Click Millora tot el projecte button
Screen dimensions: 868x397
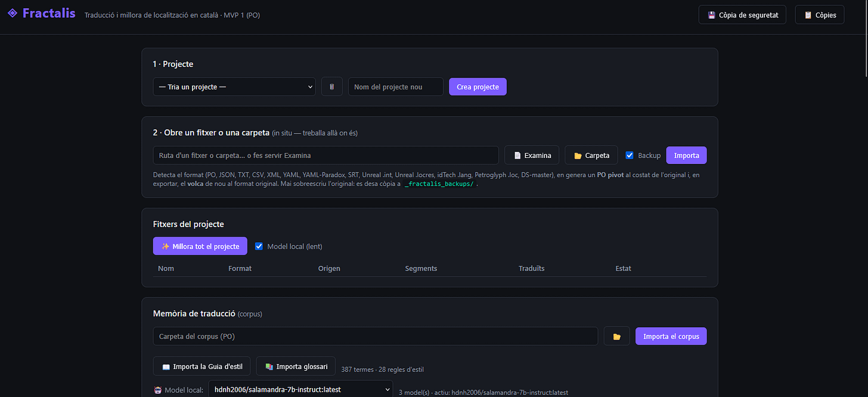pos(200,246)
